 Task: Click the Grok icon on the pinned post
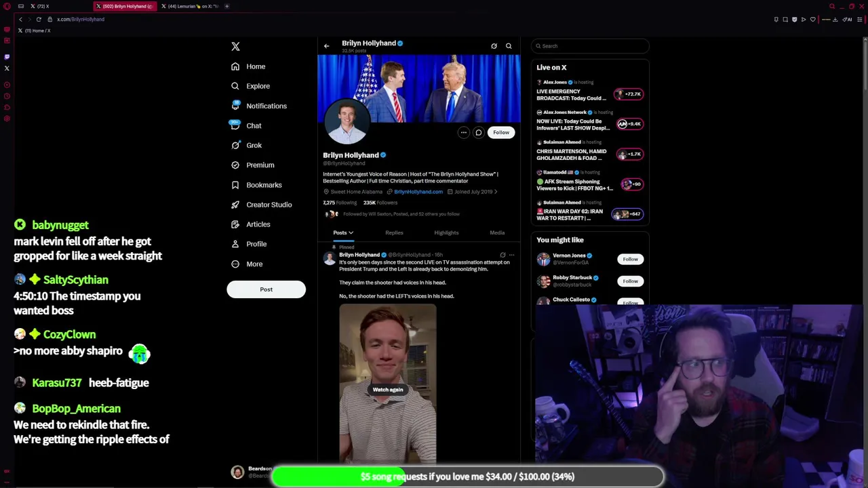[502, 256]
